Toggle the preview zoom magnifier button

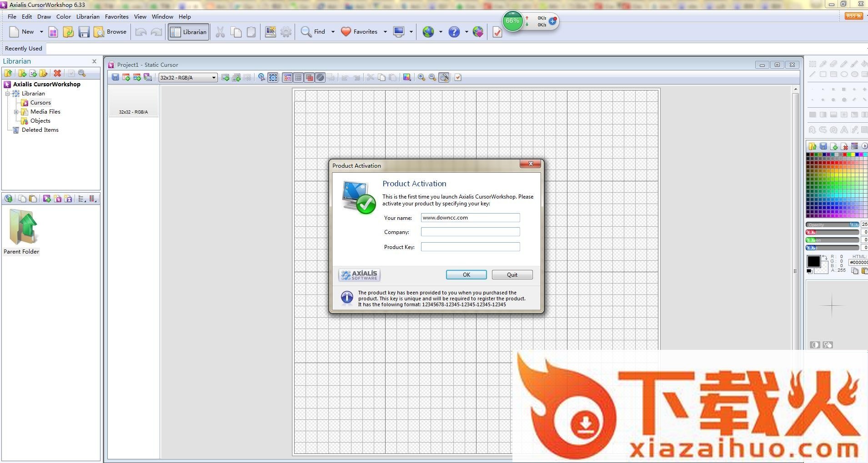444,78
